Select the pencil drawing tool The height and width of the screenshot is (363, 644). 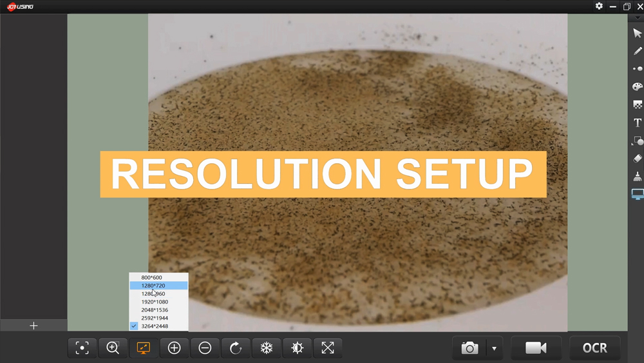coord(638,51)
